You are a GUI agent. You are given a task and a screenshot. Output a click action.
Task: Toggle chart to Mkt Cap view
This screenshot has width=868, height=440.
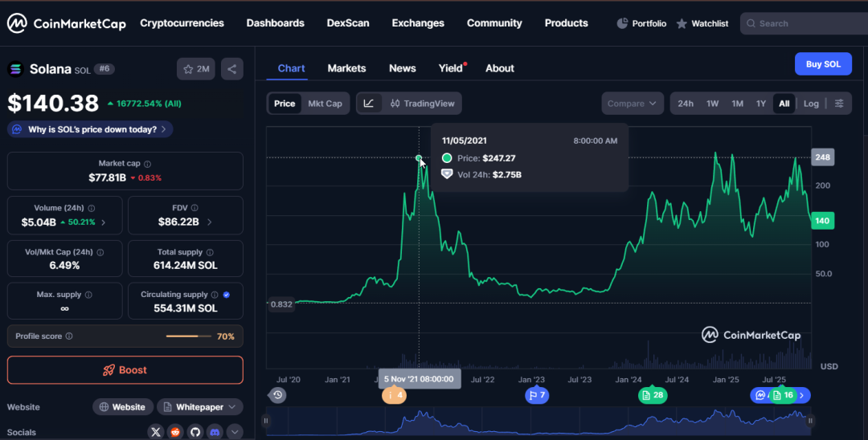click(325, 104)
